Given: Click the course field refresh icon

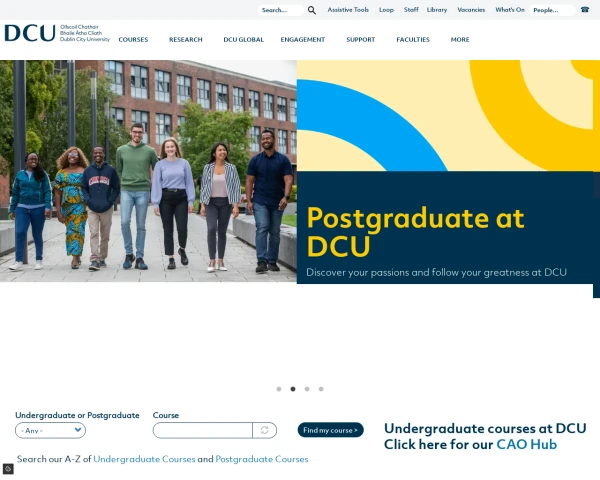Looking at the screenshot, I should click(x=264, y=430).
